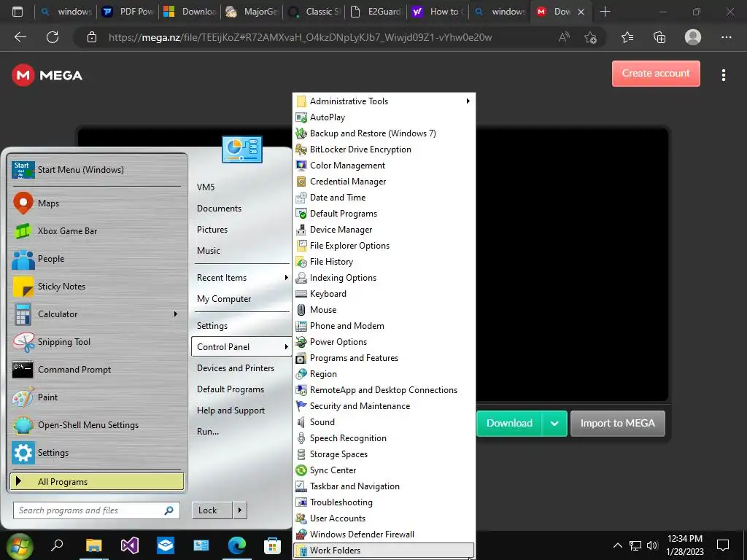Expand Administrative Tools submenu

384,101
